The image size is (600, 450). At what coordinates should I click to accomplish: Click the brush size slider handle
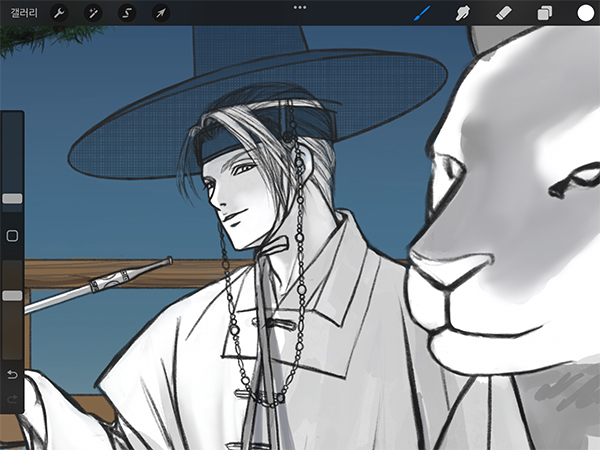tap(12, 198)
